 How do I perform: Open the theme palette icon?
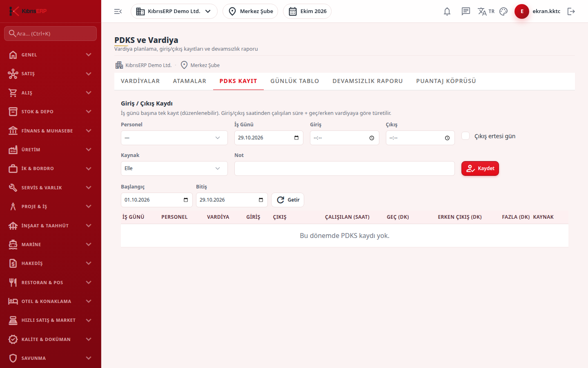[503, 11]
